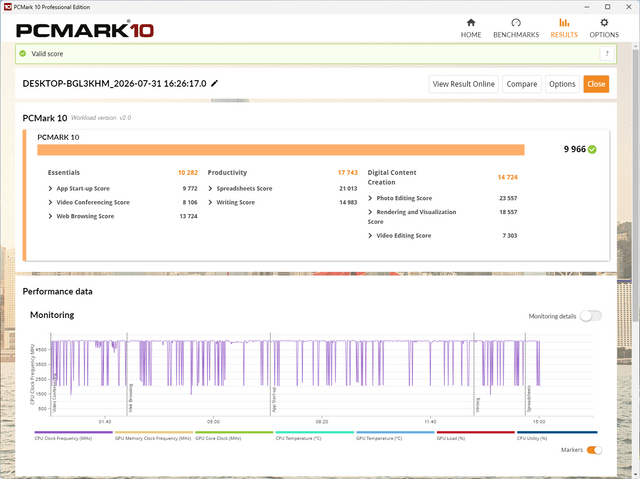
Task: Click the Writing chart marker
Action: (478, 405)
